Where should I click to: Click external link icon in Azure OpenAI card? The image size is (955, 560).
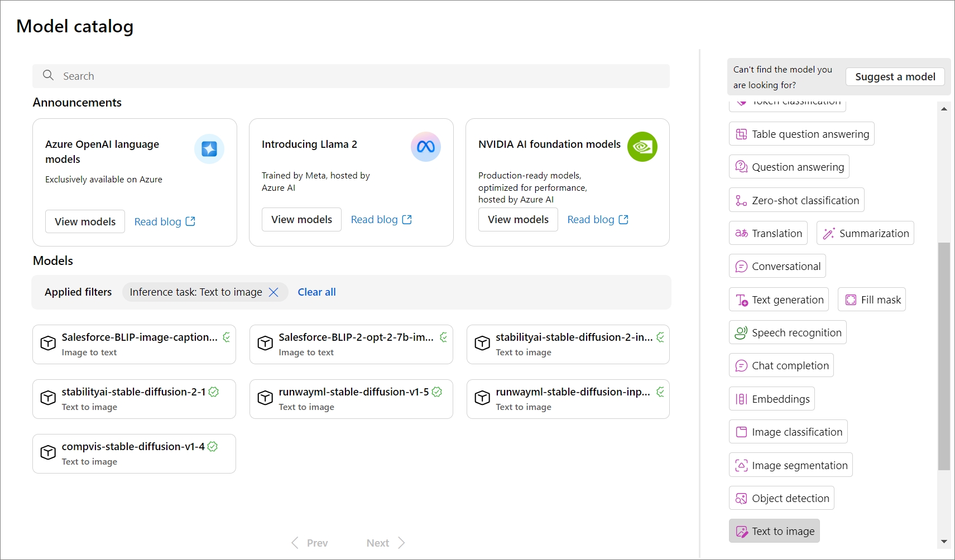click(x=190, y=221)
